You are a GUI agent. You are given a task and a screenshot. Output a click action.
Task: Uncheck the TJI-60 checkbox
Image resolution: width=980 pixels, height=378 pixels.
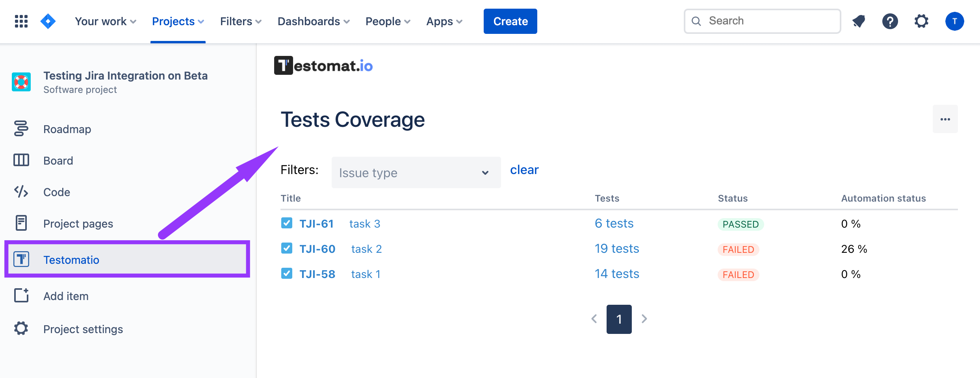pos(287,248)
